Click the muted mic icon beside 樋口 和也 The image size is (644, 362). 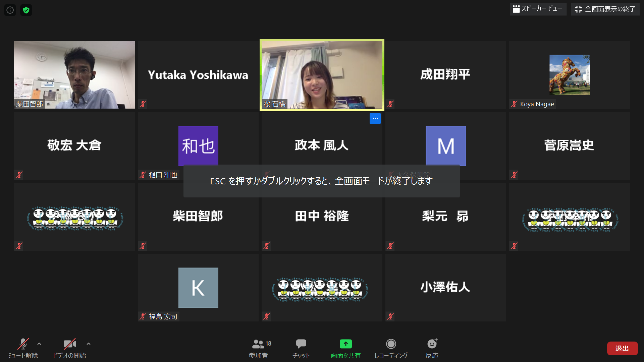pos(143,175)
